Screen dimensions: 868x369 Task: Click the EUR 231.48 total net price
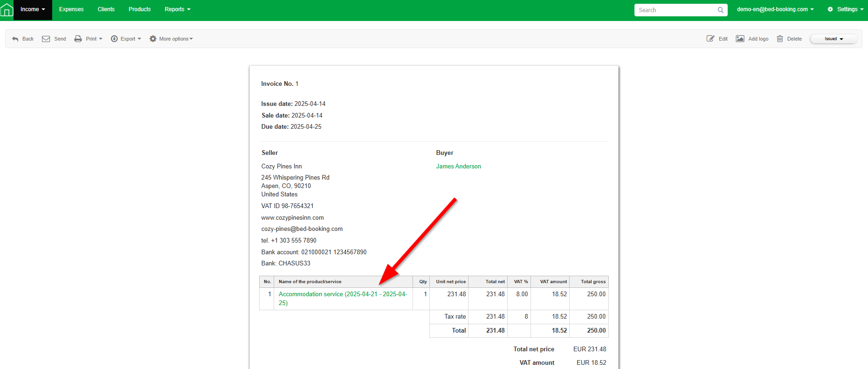coord(590,349)
